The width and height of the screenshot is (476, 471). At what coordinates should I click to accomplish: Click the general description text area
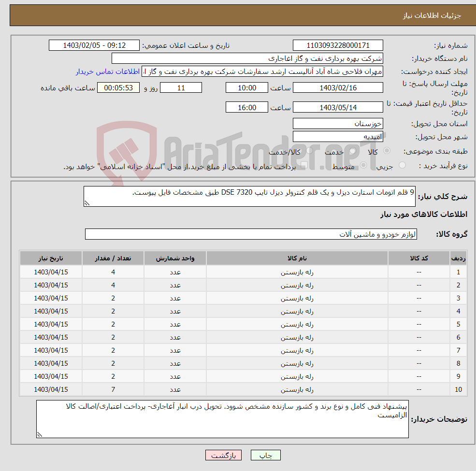249,196
